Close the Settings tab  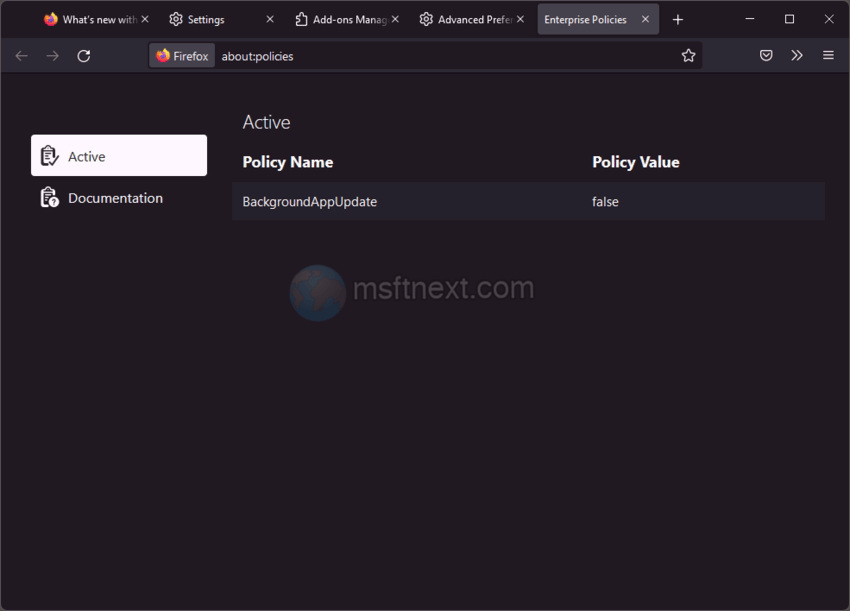[270, 19]
